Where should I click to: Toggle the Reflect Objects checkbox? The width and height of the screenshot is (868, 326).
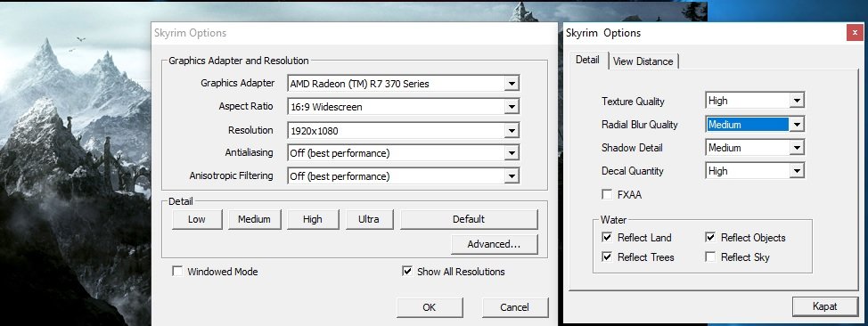pyautogui.click(x=710, y=238)
